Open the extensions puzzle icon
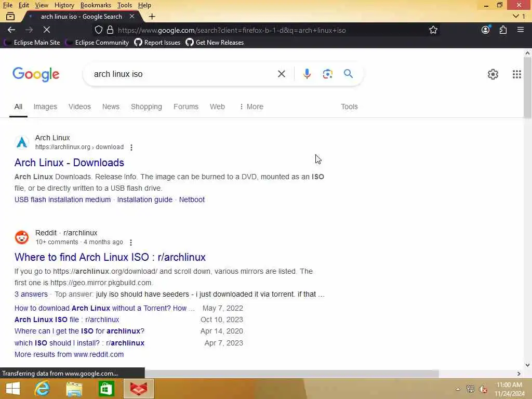532x399 pixels. click(x=503, y=30)
